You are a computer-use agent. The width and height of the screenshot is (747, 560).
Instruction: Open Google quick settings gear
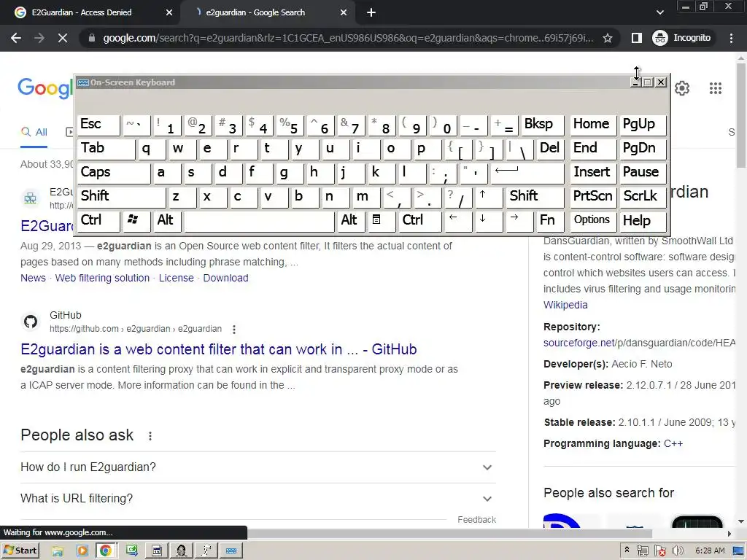pyautogui.click(x=682, y=88)
